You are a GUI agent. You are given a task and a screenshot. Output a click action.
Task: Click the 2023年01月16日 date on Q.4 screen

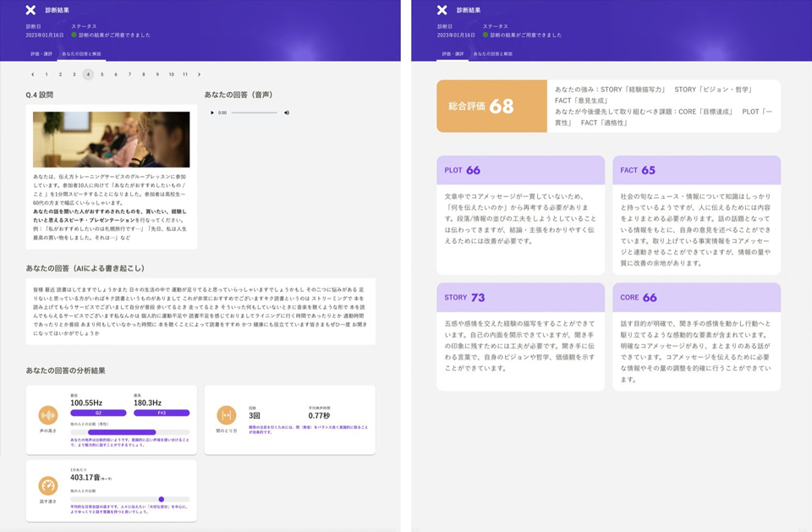pos(45,36)
